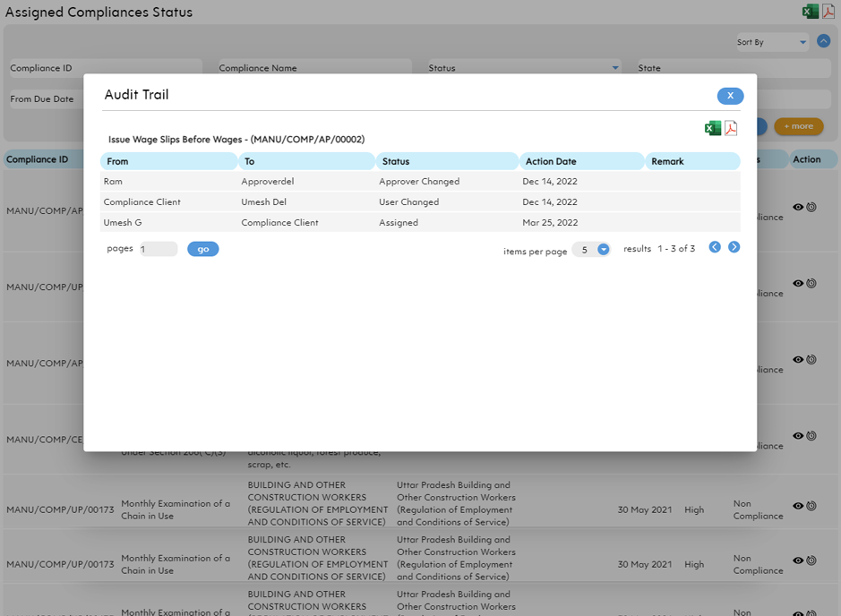Viewport: 841px width, 616px height.
Task: Open the audit trail icon in the first MANU/COMP/UP/00173 row
Action: coord(811,506)
